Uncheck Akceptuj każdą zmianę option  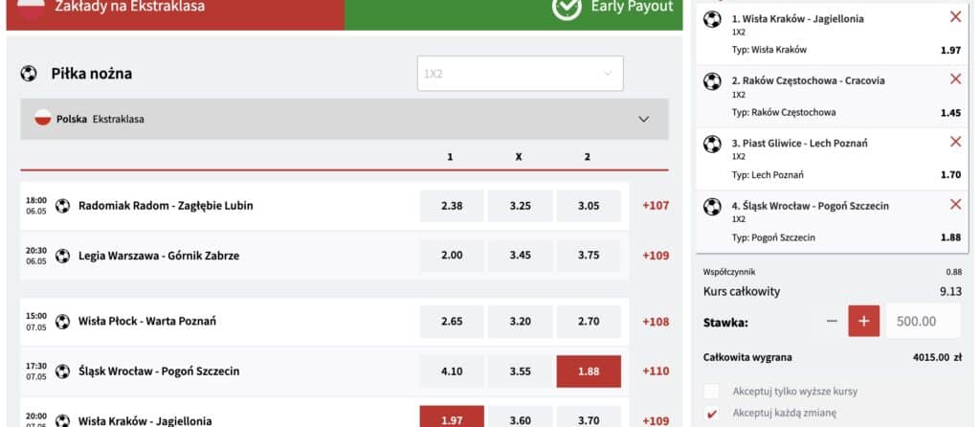pyautogui.click(x=711, y=413)
